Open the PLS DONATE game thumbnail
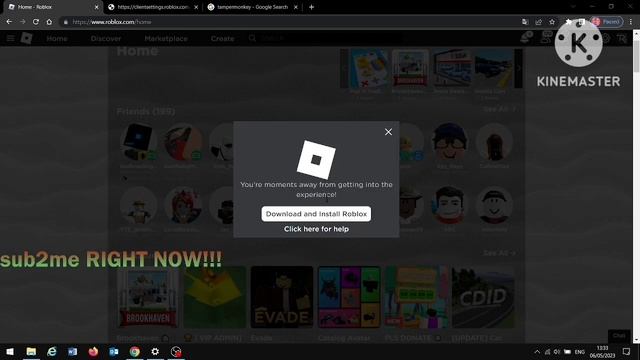This screenshot has width=640, height=360. (x=416, y=297)
